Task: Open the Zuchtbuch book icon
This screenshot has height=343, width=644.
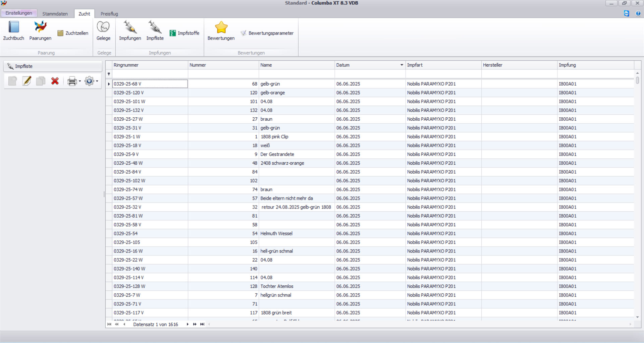Action: (x=13, y=27)
